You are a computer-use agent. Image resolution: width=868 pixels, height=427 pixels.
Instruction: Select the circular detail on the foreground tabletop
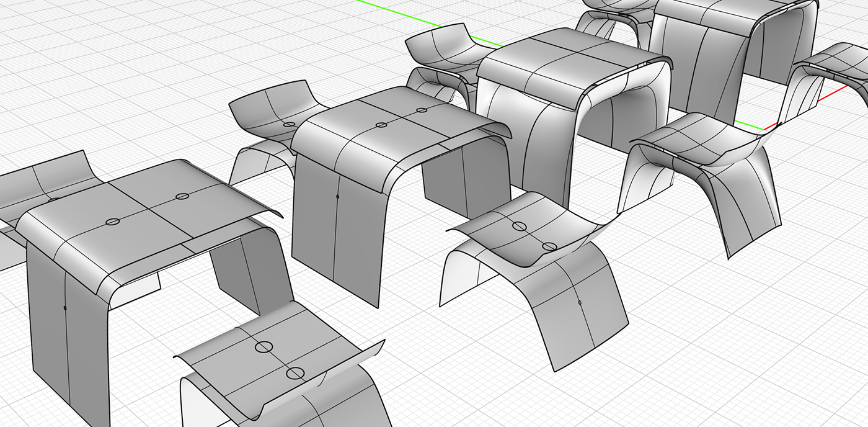(x=112, y=221)
